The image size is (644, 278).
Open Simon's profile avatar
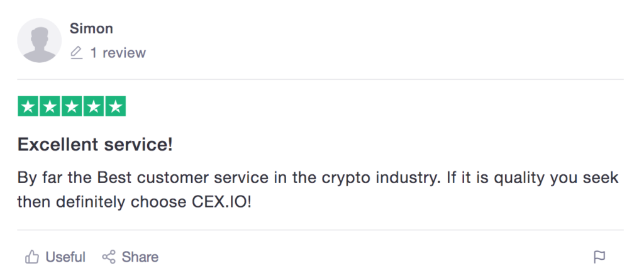click(x=40, y=40)
